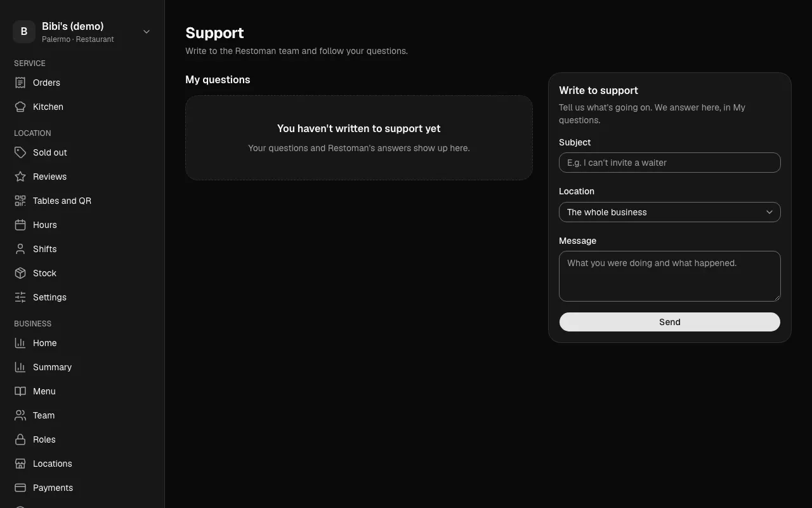Navigate to Tables and QR
The height and width of the screenshot is (508, 812).
82,201
